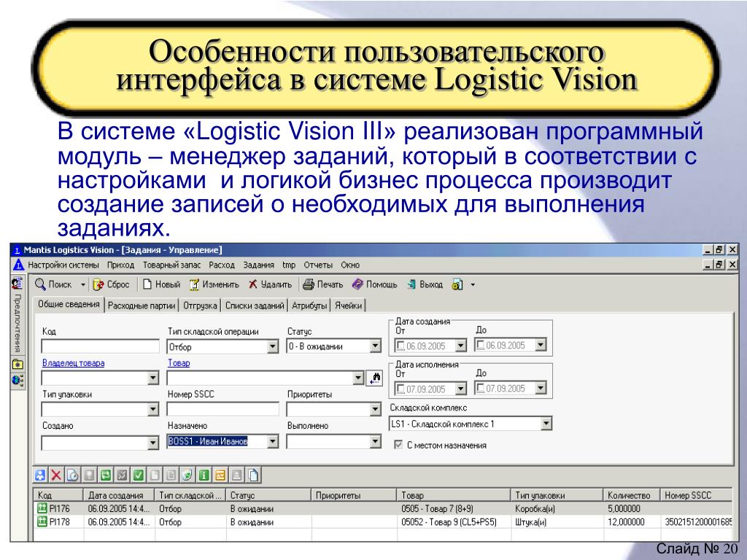Switch to the Списки заданий tab

click(255, 306)
